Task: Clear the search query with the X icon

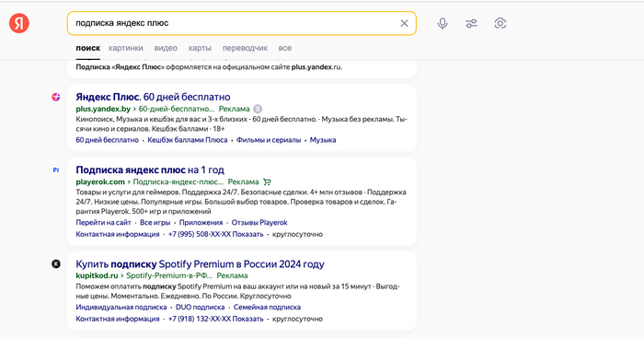Action: (404, 23)
